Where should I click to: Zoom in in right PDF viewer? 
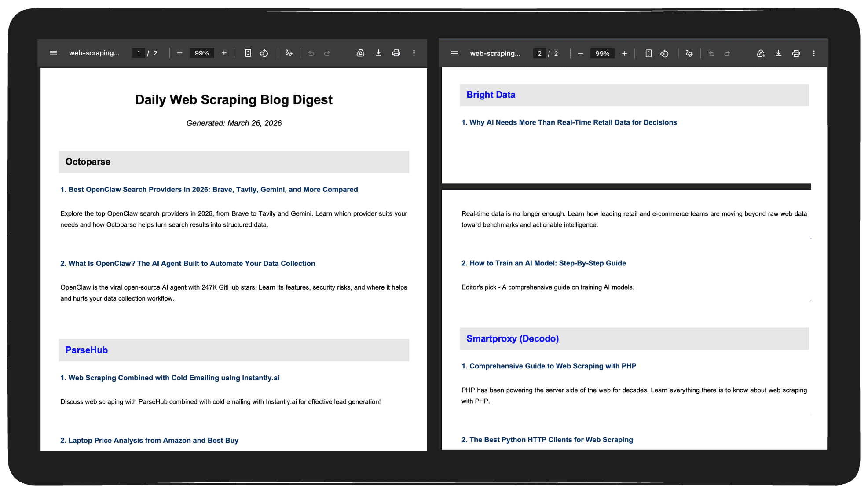624,53
